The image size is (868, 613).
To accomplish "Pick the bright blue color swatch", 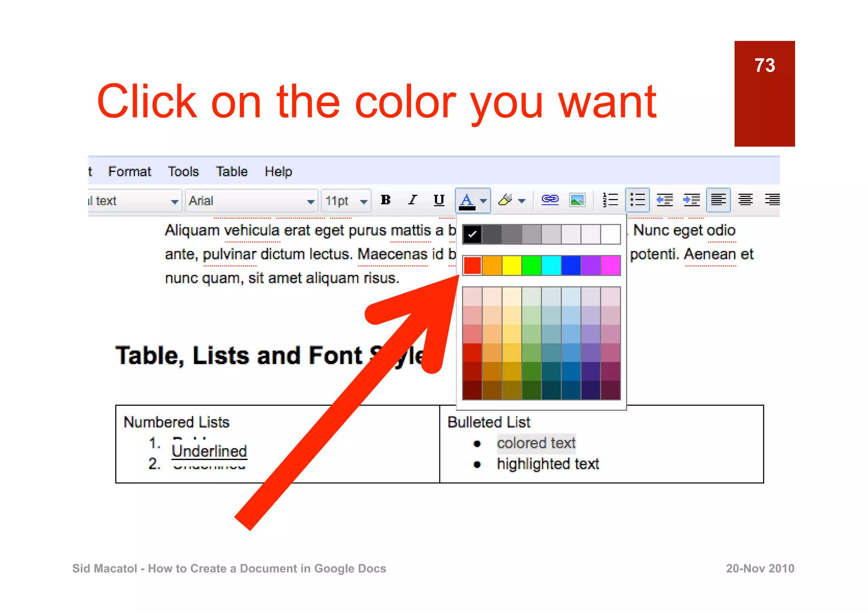I will coord(571,266).
